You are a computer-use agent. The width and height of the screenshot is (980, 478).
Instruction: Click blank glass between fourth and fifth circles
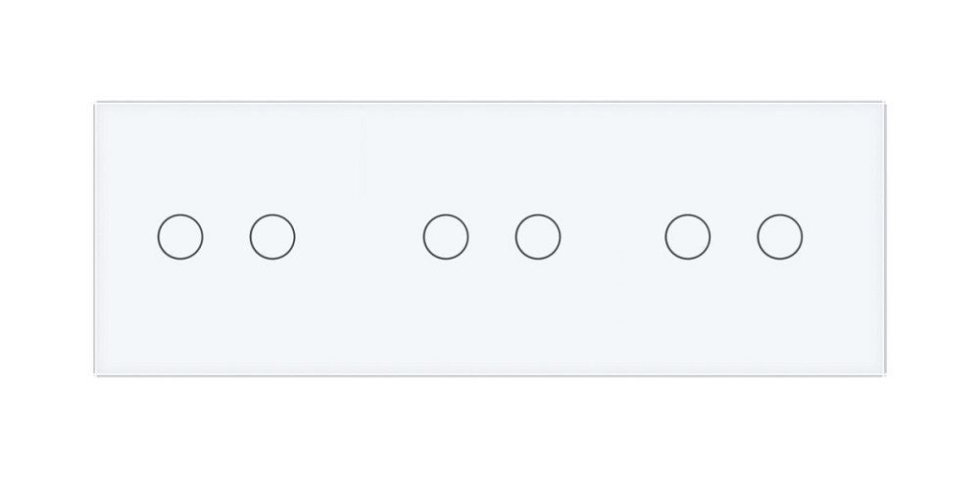[612, 237]
